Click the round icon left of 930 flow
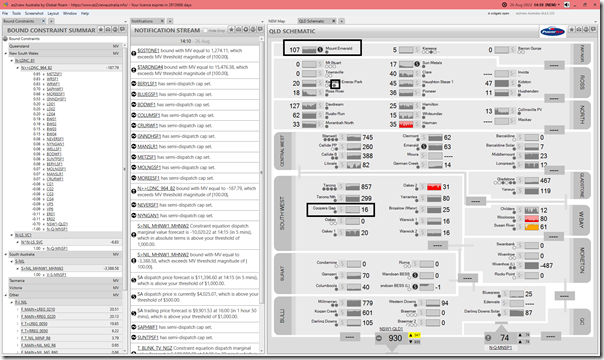Image resolution: width=604 pixels, height=360 pixels. click(x=379, y=338)
